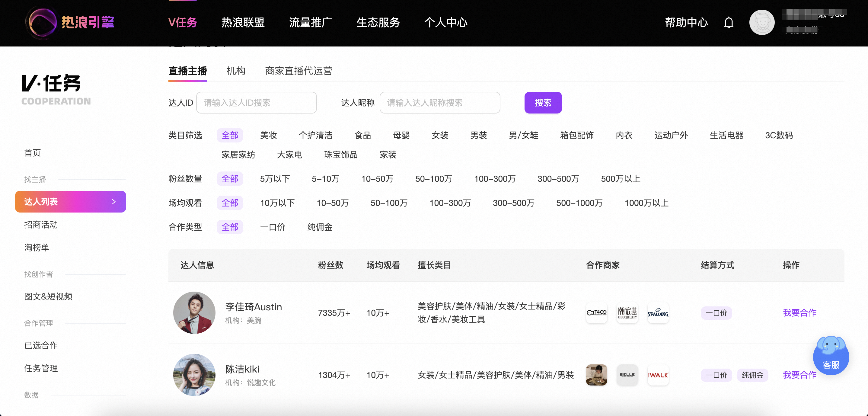Open 任务管理 in sidebar
The height and width of the screenshot is (416, 868).
[x=41, y=368]
